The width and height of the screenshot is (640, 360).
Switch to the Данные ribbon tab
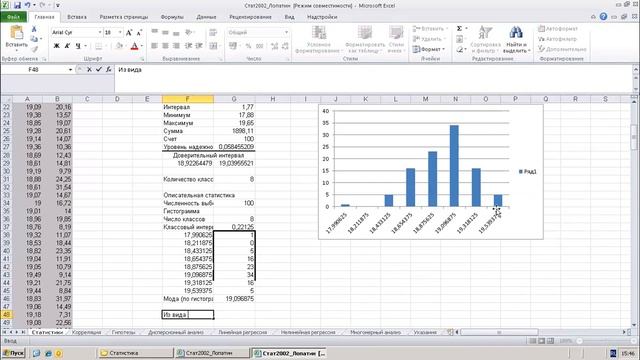click(x=206, y=17)
